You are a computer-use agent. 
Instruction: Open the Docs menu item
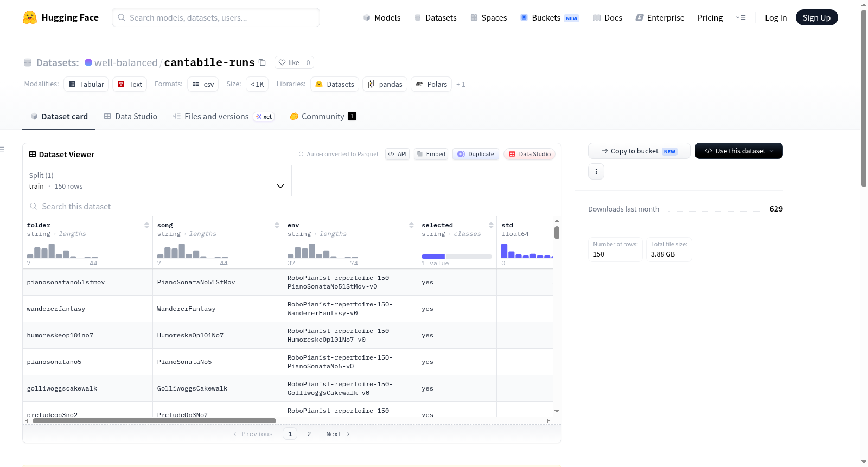608,17
